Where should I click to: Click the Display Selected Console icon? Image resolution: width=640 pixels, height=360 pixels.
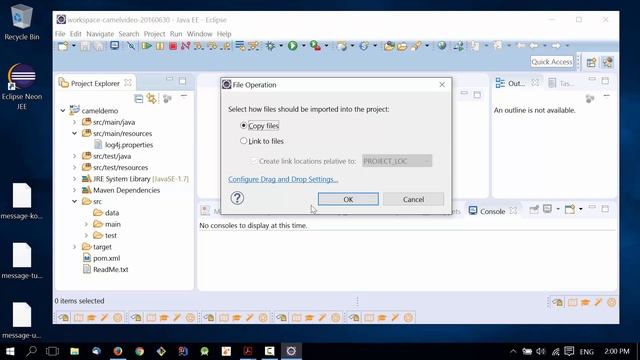click(547, 209)
